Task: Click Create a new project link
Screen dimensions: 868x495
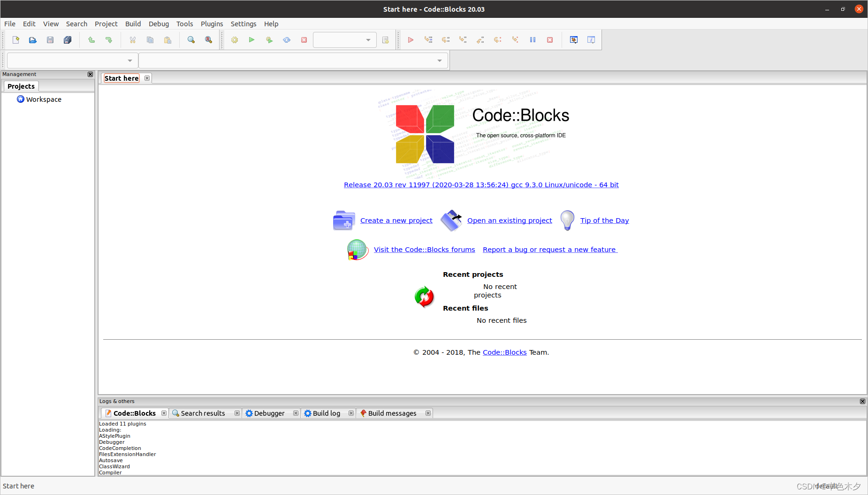Action: (x=396, y=221)
